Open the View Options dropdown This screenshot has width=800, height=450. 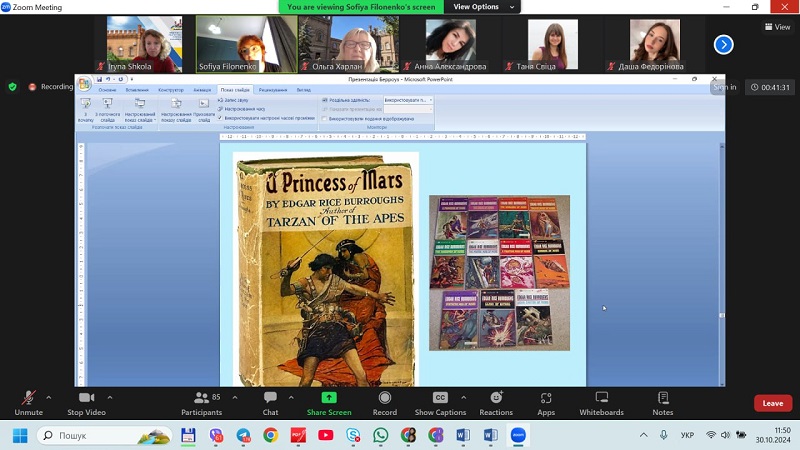(483, 7)
